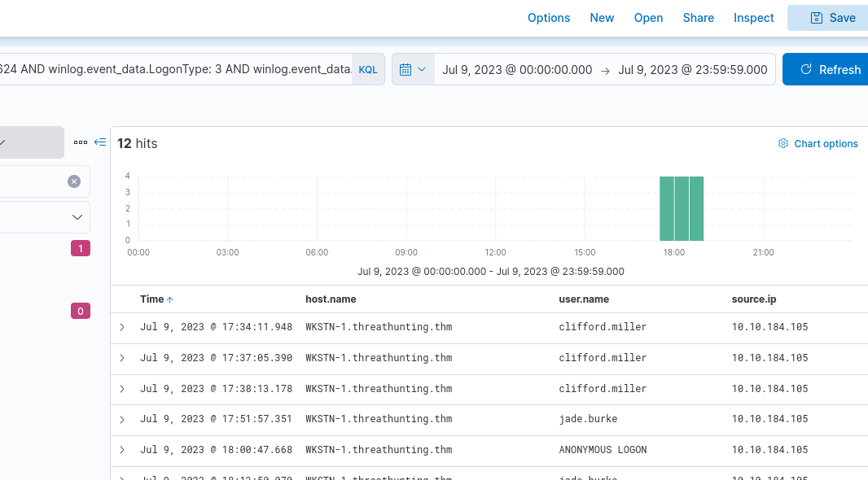This screenshot has height=480, width=868.
Task: Expand the 17:37:05.390 log row
Action: pos(122,358)
